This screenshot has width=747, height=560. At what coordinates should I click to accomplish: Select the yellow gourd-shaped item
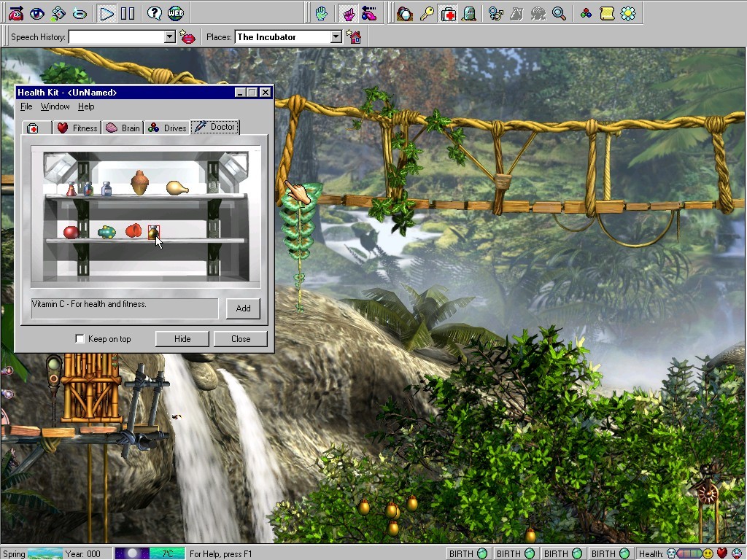(177, 187)
